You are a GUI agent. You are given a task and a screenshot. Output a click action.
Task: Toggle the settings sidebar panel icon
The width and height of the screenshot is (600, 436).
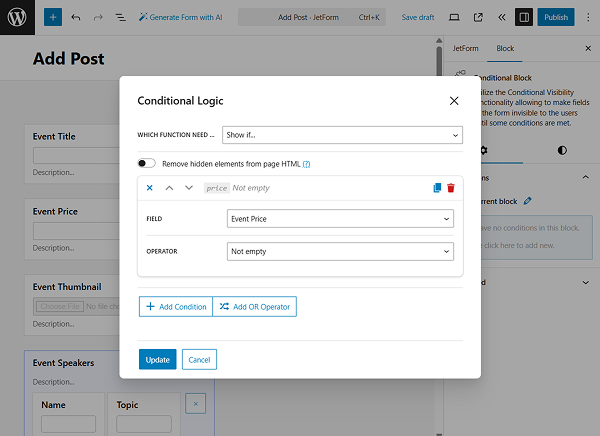tap(524, 17)
